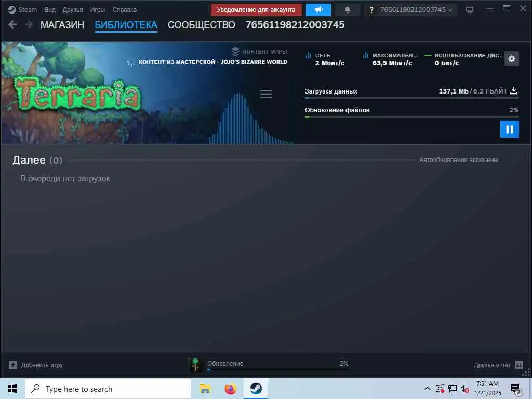Click the СЕТЬ network speed indicator

pos(325,59)
